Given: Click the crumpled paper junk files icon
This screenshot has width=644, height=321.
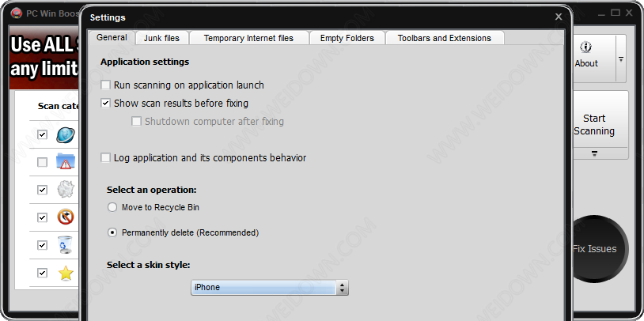Looking at the screenshot, I should tap(66, 189).
